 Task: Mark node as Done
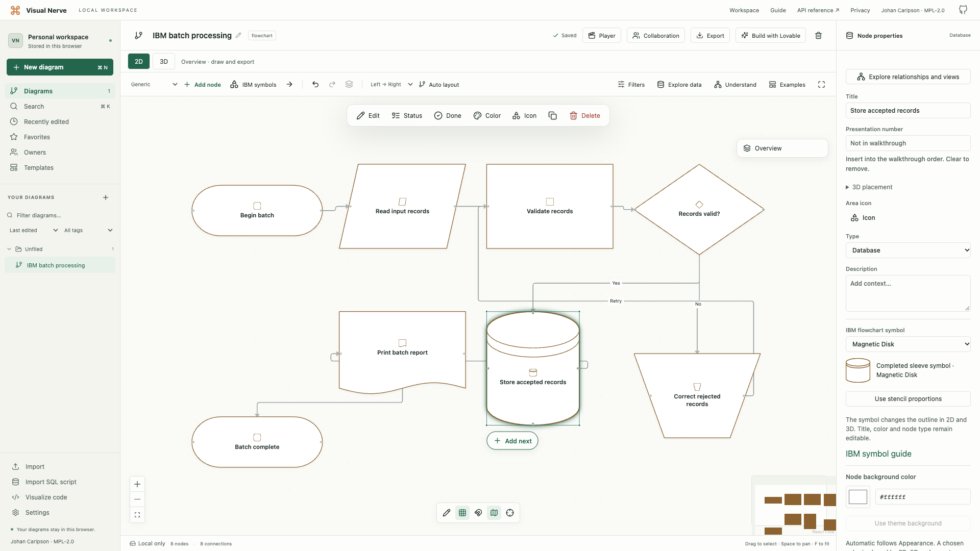point(448,116)
